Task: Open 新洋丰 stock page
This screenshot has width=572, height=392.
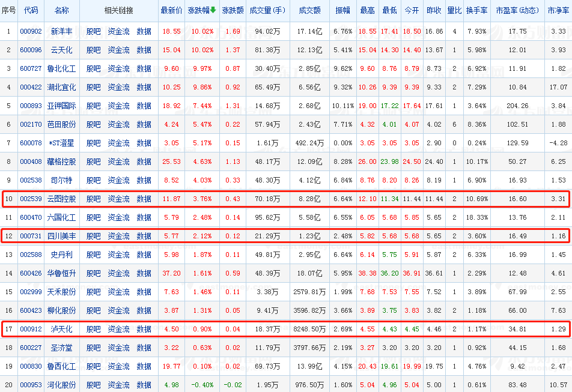Action: (x=61, y=31)
